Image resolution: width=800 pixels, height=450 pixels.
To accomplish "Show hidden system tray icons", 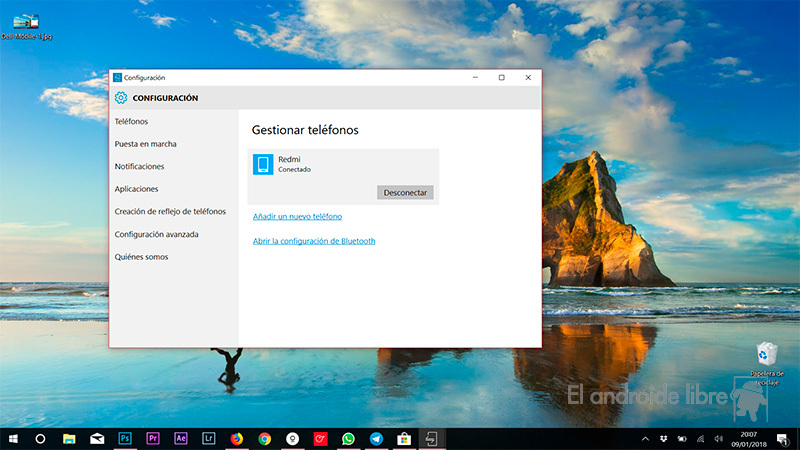I will point(645,439).
